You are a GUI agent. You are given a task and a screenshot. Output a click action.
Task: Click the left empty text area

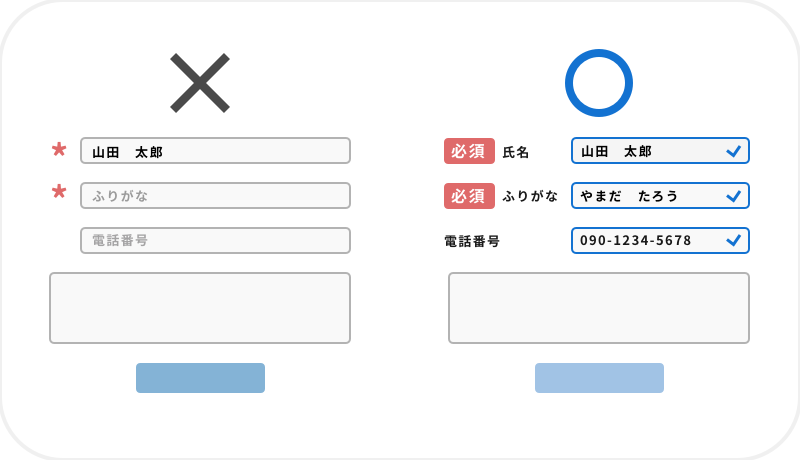tap(200, 308)
